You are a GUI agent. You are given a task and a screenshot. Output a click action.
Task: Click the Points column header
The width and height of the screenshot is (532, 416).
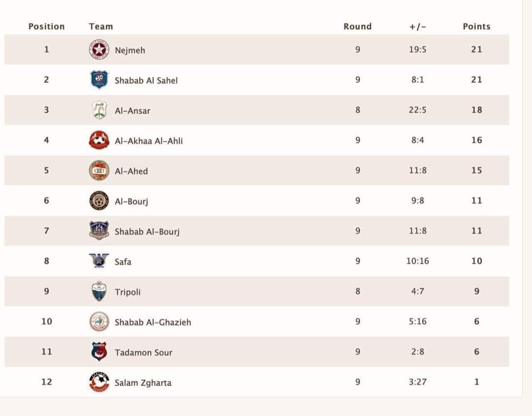click(x=476, y=27)
